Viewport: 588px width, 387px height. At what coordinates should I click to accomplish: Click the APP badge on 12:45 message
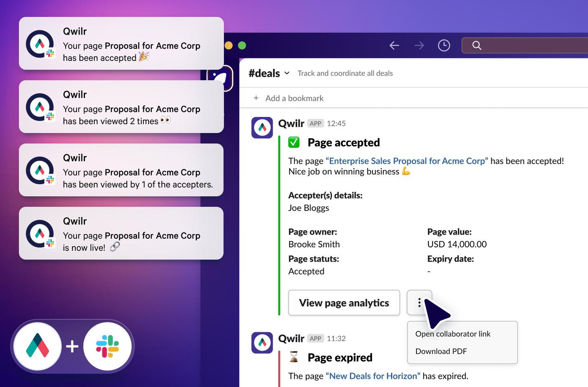click(316, 123)
